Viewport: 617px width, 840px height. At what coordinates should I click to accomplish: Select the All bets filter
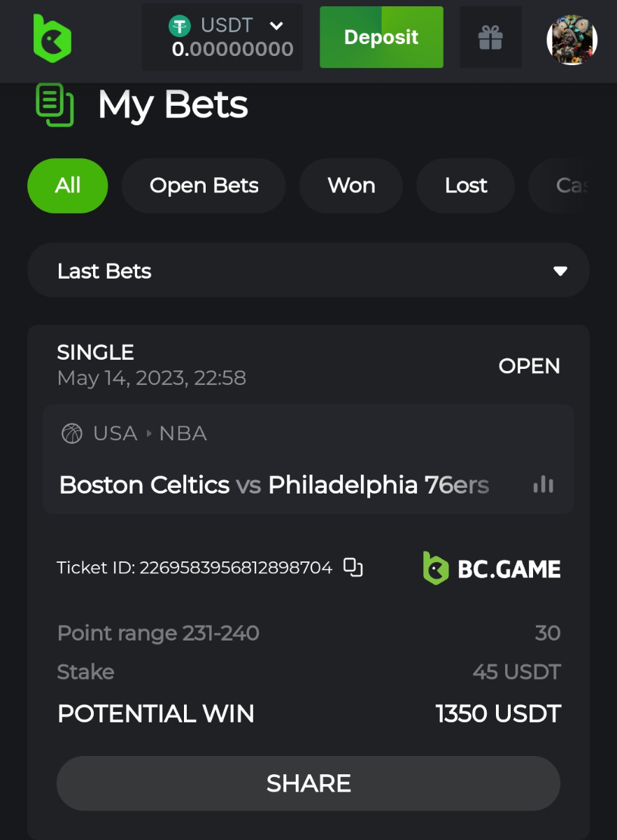point(68,185)
